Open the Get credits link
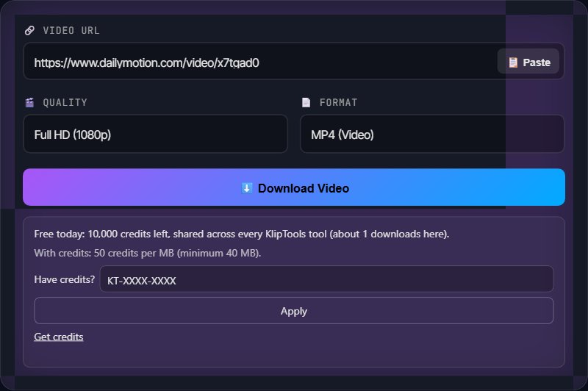Viewport: 588px width, 391px height. [59, 337]
